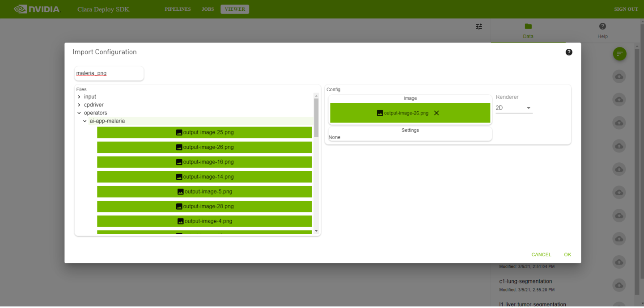Select output-image-25.png in file list

point(204,132)
